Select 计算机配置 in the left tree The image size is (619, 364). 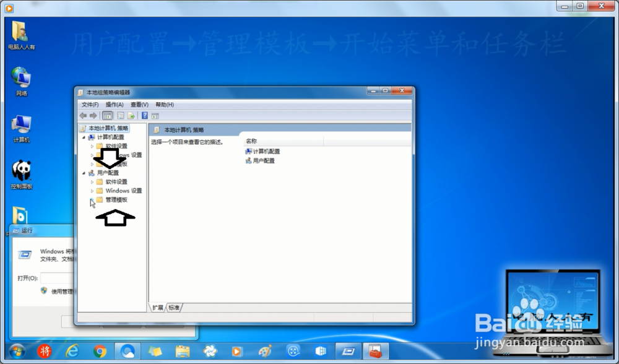click(x=111, y=137)
